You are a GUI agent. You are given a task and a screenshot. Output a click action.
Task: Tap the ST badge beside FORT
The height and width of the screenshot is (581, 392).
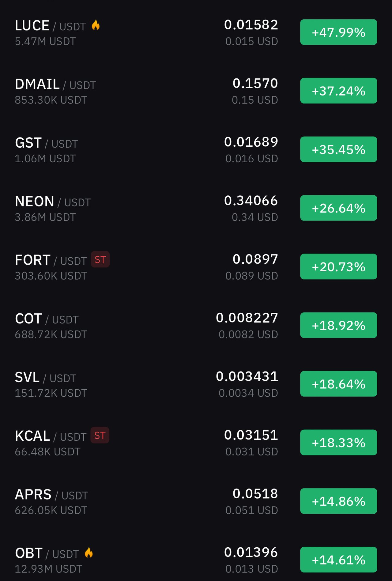tap(100, 260)
